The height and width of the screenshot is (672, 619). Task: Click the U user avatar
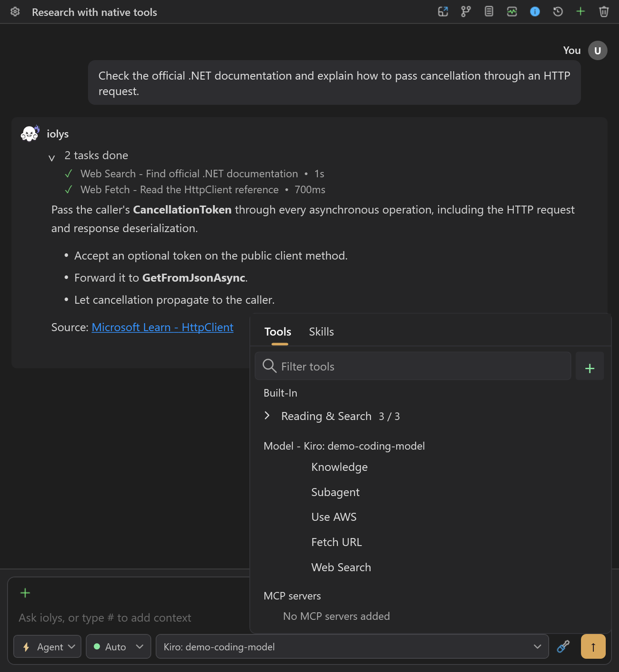[598, 50]
